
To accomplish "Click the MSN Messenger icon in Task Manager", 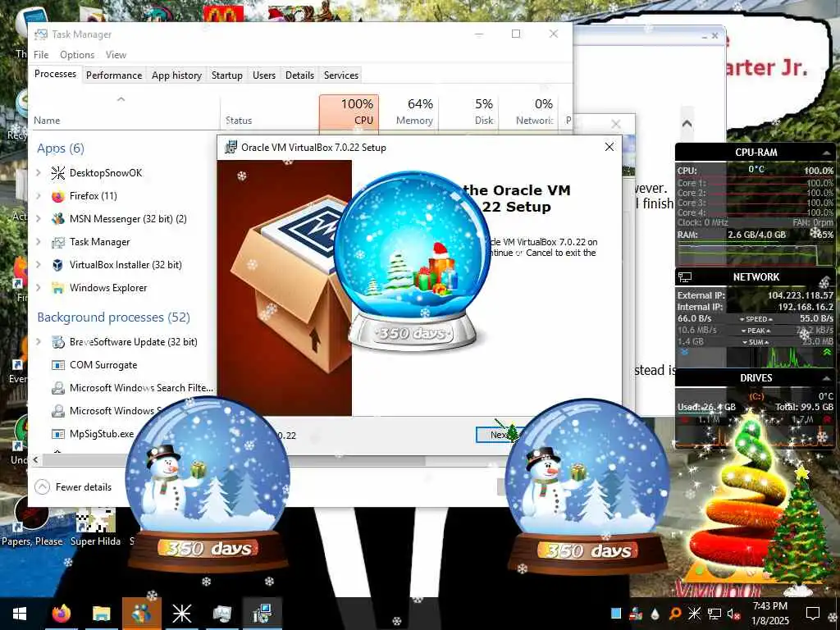I will pos(58,219).
